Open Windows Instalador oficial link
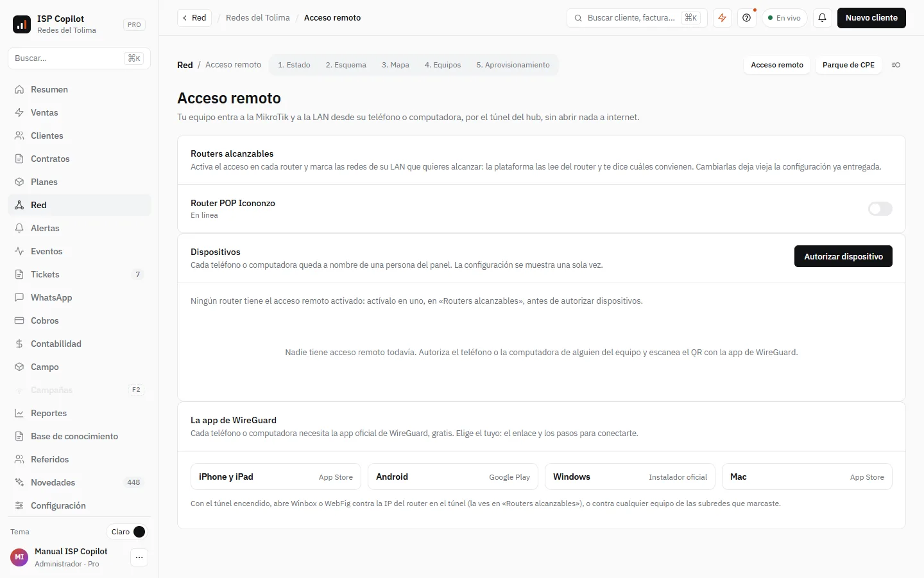Image resolution: width=924 pixels, height=578 pixels. [630, 477]
